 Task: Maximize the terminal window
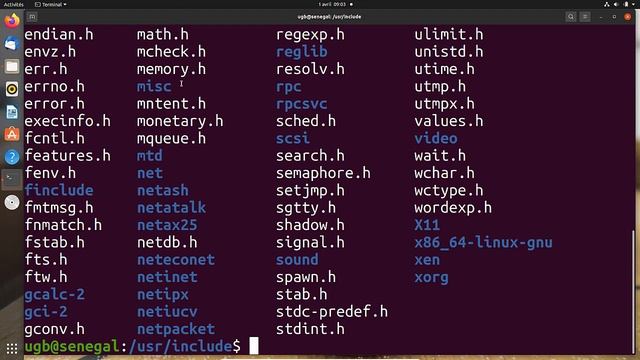614,17
